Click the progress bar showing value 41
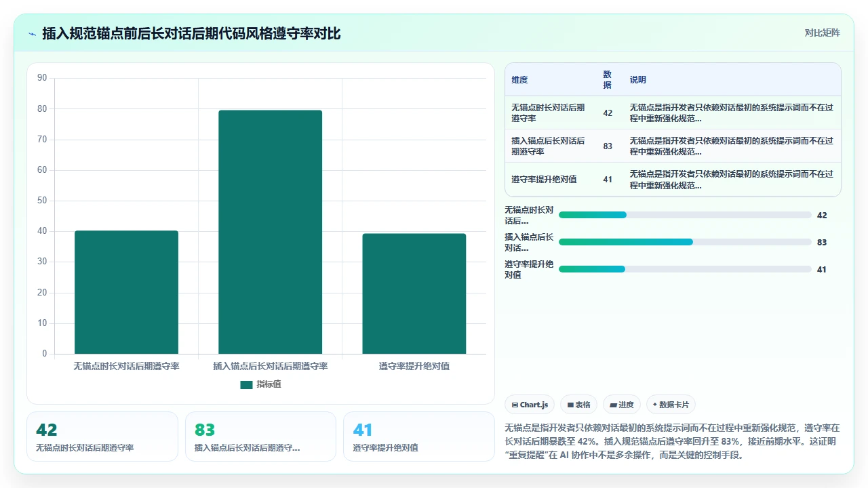The image size is (868, 488). pyautogui.click(x=685, y=269)
